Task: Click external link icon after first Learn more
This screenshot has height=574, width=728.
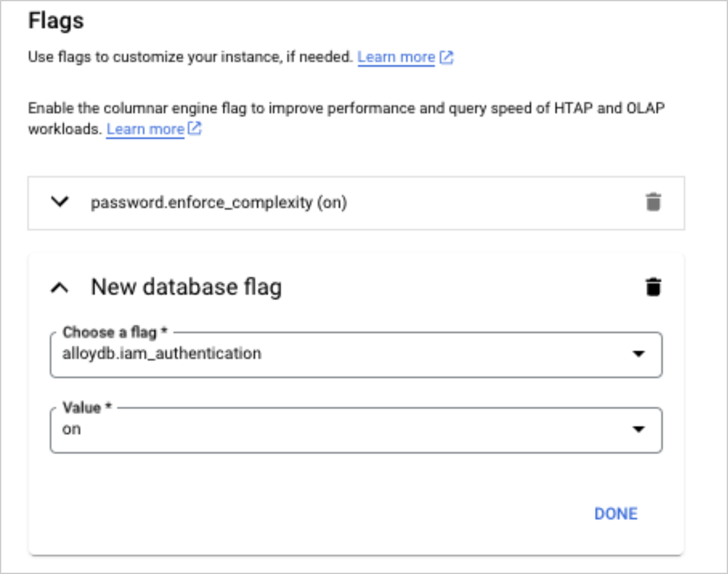Action: (446, 57)
